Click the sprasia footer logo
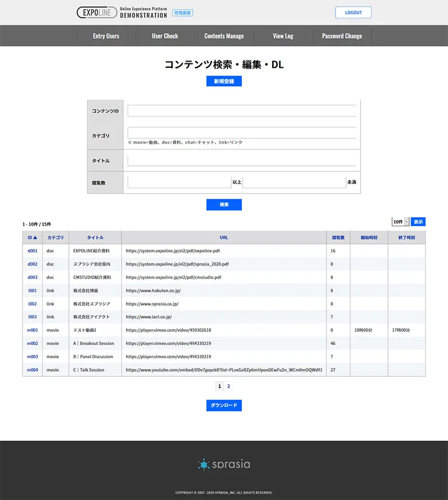Image resolution: width=448 pixels, height=500 pixels. (x=224, y=464)
